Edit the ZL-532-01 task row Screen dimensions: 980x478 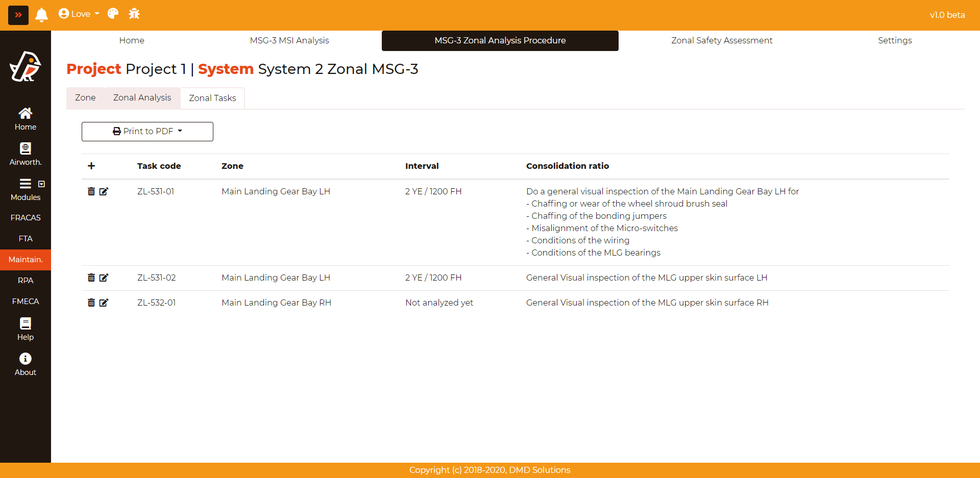(104, 303)
